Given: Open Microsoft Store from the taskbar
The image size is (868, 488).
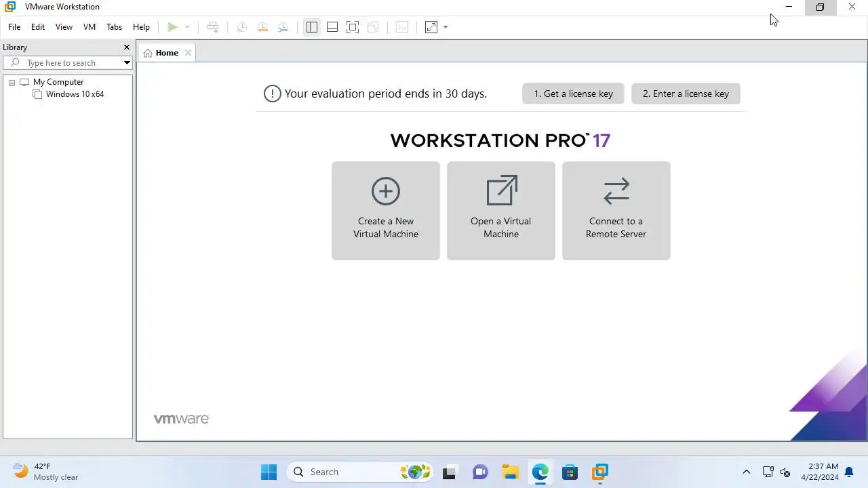Looking at the screenshot, I should click(x=570, y=472).
